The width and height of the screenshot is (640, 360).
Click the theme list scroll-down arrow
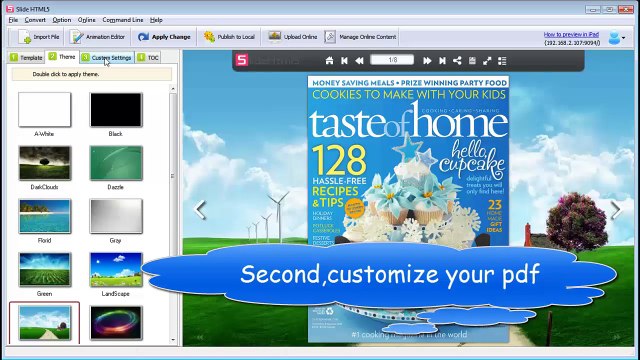(173, 340)
